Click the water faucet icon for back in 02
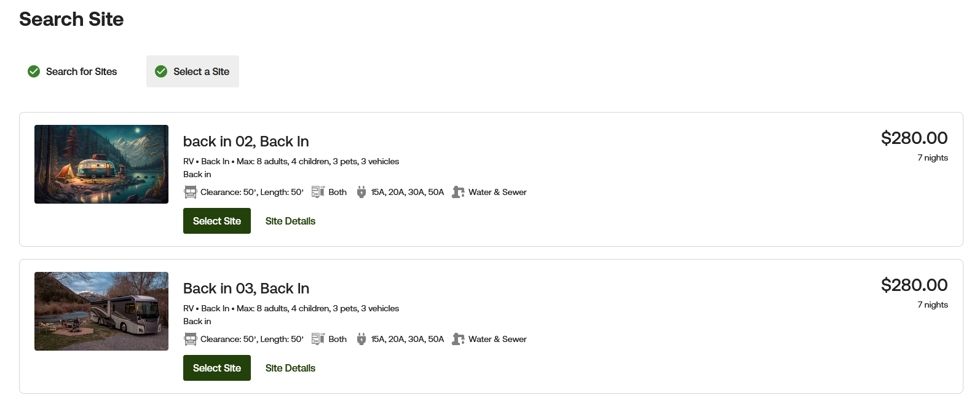Viewport: 980px width, 406px height. 458,192
